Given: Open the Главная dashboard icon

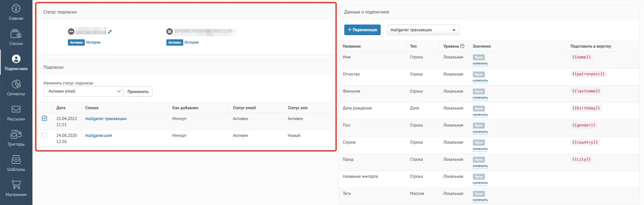Looking at the screenshot, I should (16, 8).
